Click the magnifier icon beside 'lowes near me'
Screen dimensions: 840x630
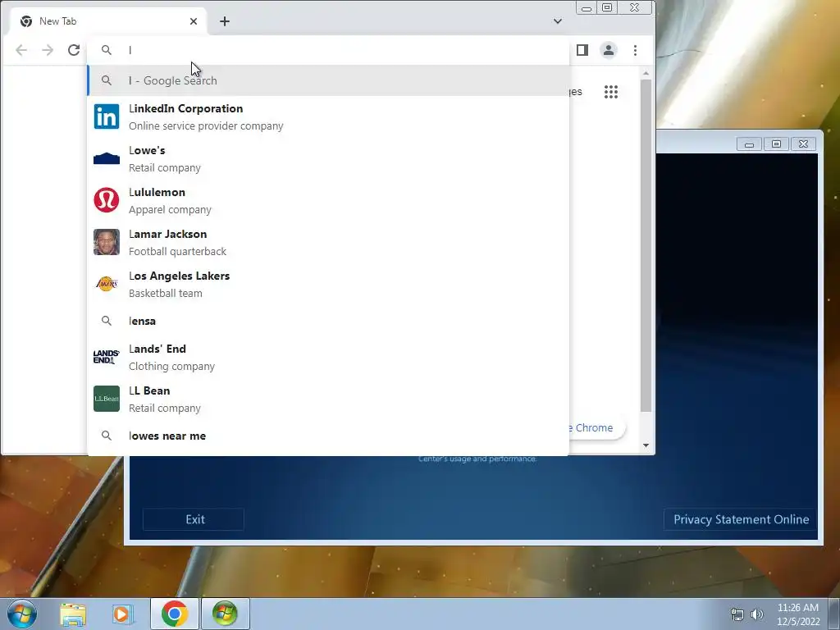[106, 436]
